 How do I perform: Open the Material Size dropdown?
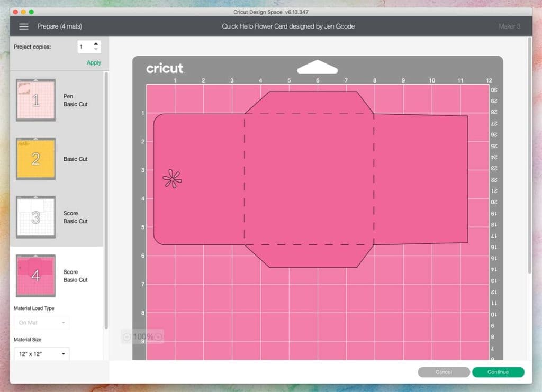pyautogui.click(x=41, y=354)
